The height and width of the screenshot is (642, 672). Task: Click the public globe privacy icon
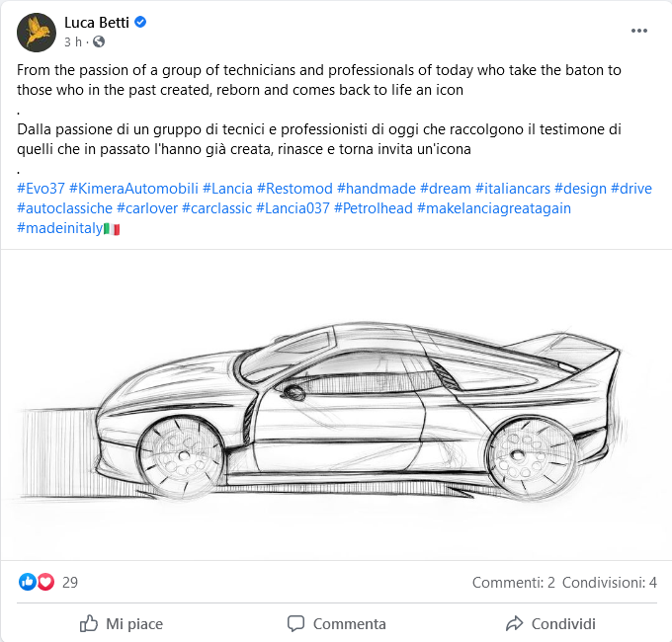point(99,41)
